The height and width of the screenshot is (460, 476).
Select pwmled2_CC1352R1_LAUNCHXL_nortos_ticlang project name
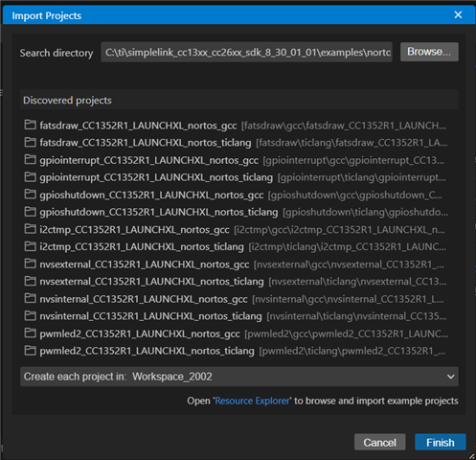click(x=147, y=352)
